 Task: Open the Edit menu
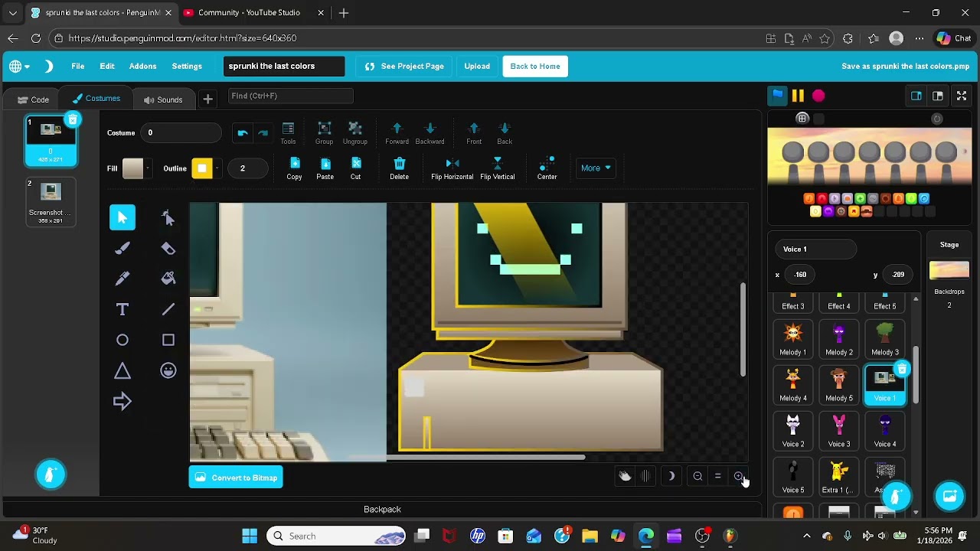(x=107, y=67)
